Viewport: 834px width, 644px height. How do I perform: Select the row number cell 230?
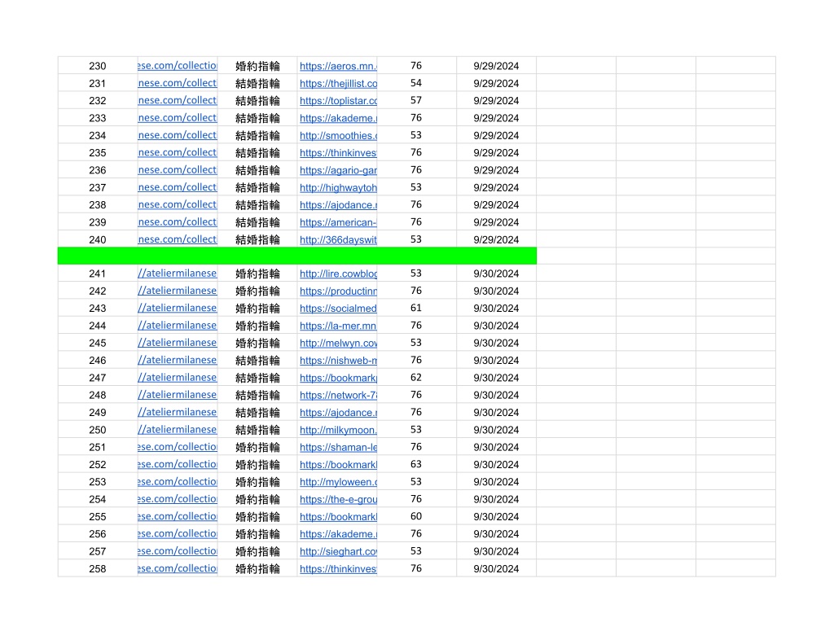coord(98,66)
